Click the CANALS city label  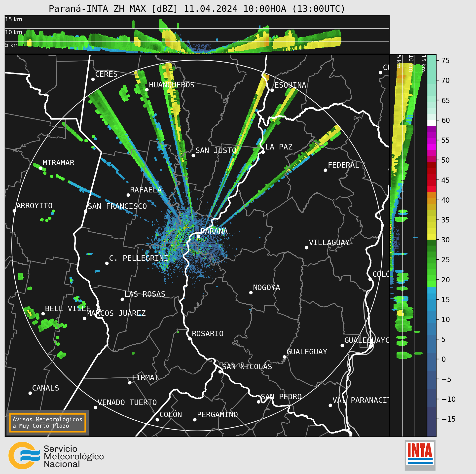pos(45,388)
